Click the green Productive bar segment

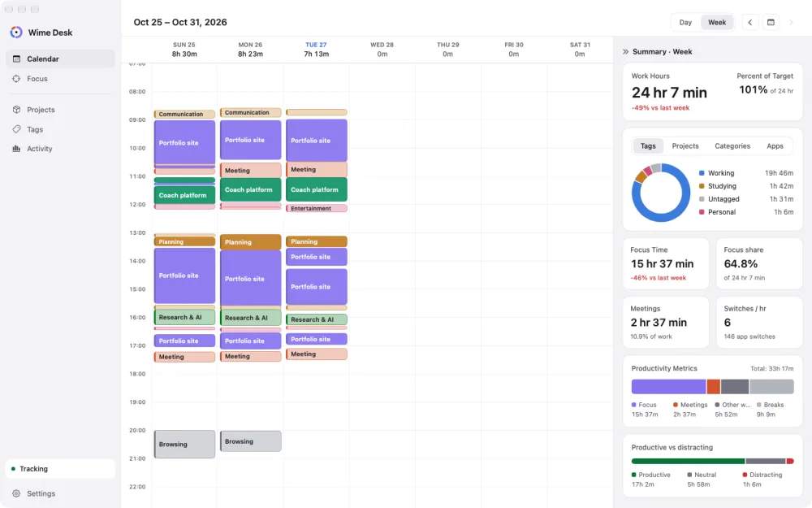pyautogui.click(x=688, y=461)
